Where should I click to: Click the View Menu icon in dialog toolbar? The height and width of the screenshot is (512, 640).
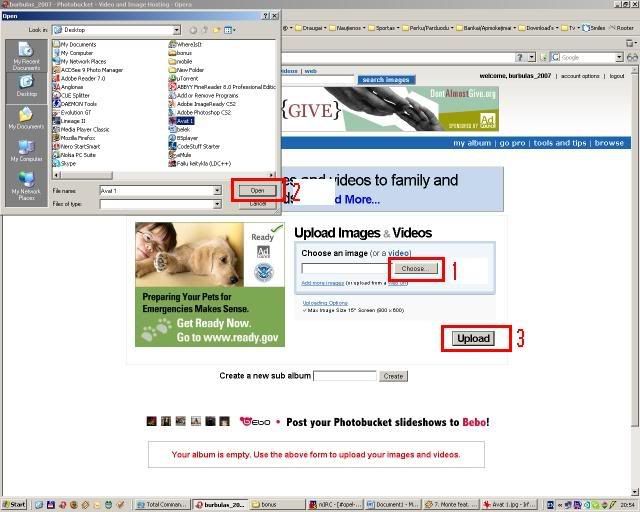tap(232, 31)
